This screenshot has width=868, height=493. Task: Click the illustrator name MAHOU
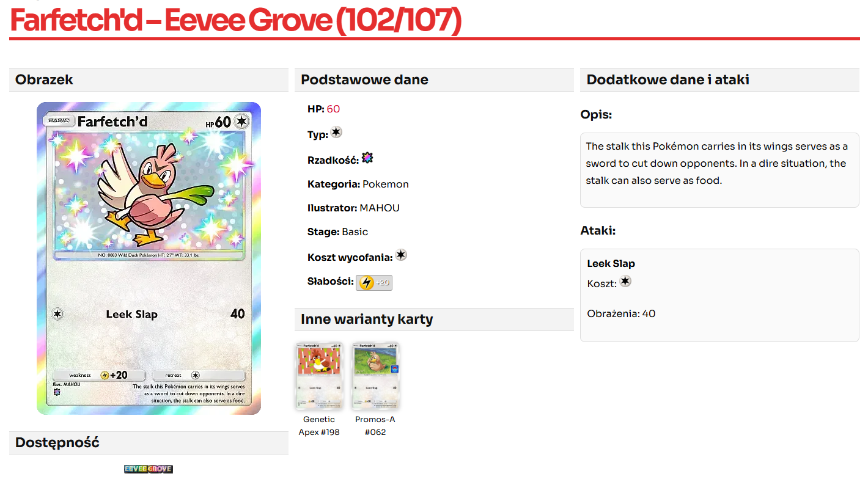(x=380, y=208)
